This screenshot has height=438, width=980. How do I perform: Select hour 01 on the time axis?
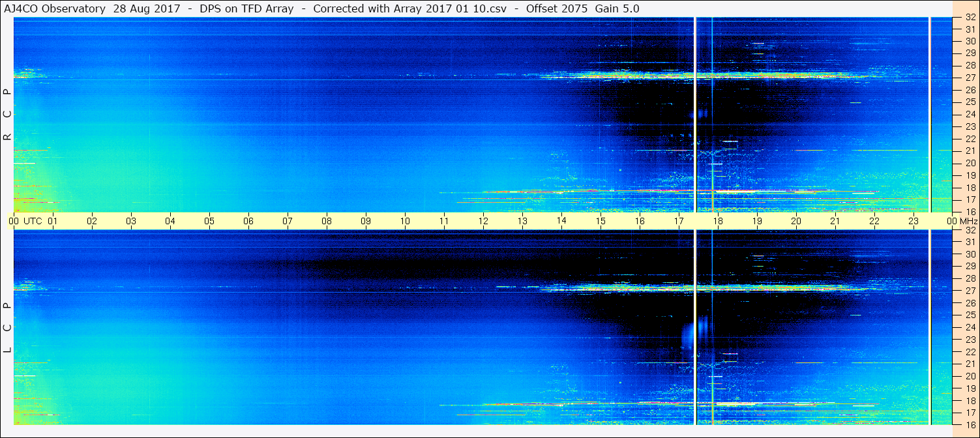point(53,221)
